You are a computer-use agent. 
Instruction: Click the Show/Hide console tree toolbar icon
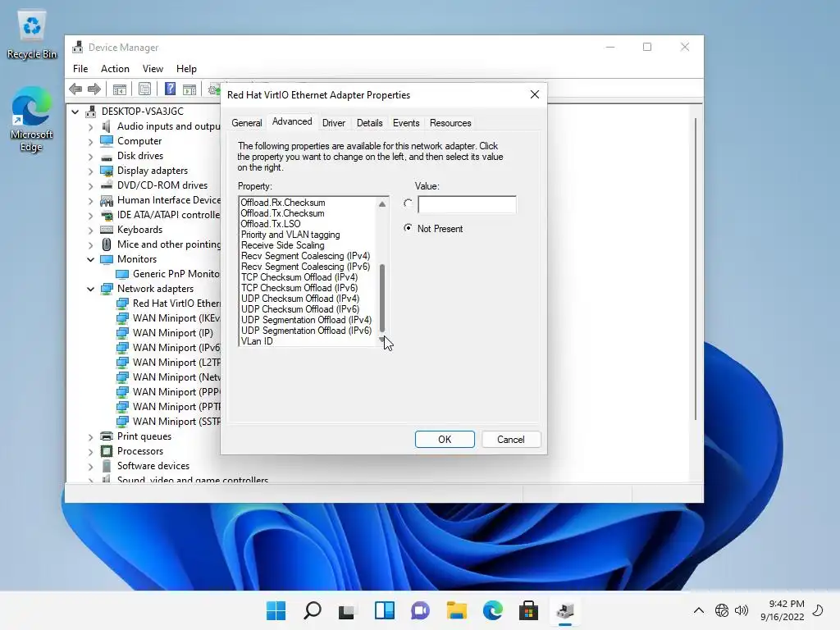pos(120,89)
